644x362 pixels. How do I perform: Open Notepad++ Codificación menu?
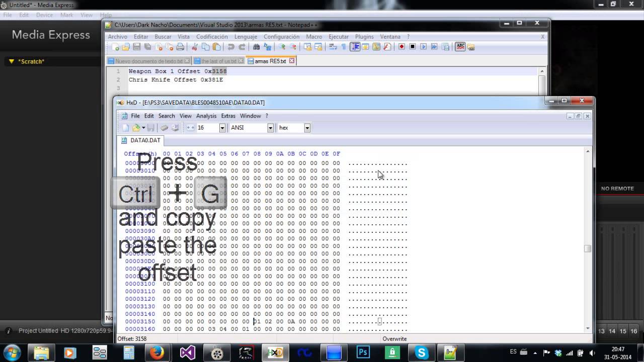coord(212,37)
